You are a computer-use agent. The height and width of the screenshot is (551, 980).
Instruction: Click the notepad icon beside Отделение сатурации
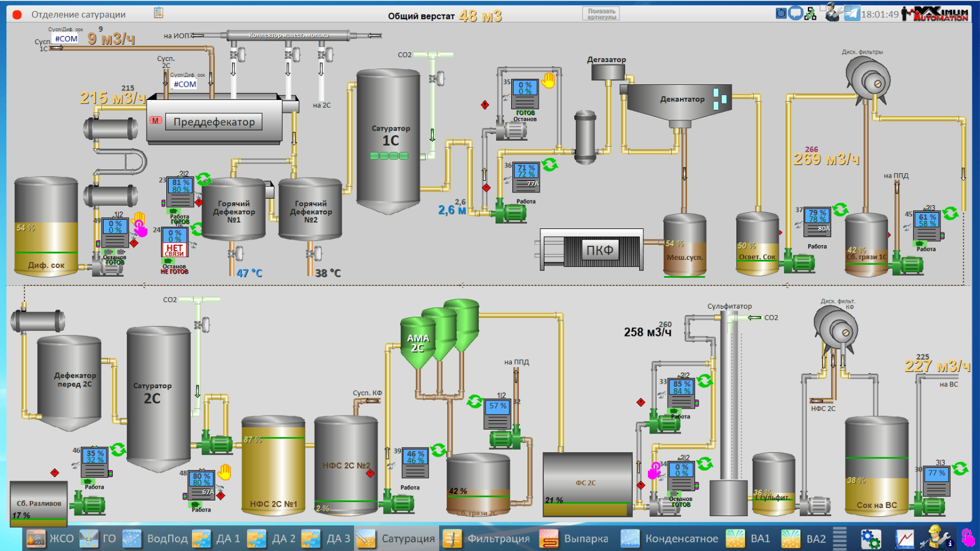(158, 13)
